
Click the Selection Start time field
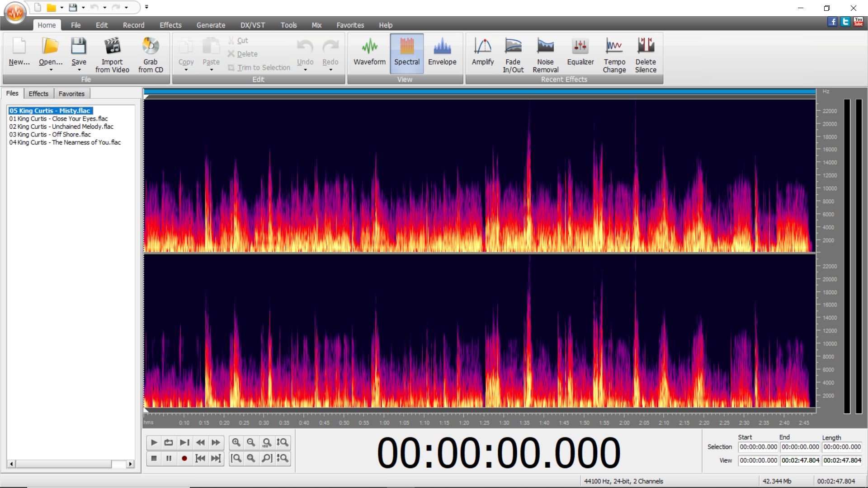pos(758,447)
